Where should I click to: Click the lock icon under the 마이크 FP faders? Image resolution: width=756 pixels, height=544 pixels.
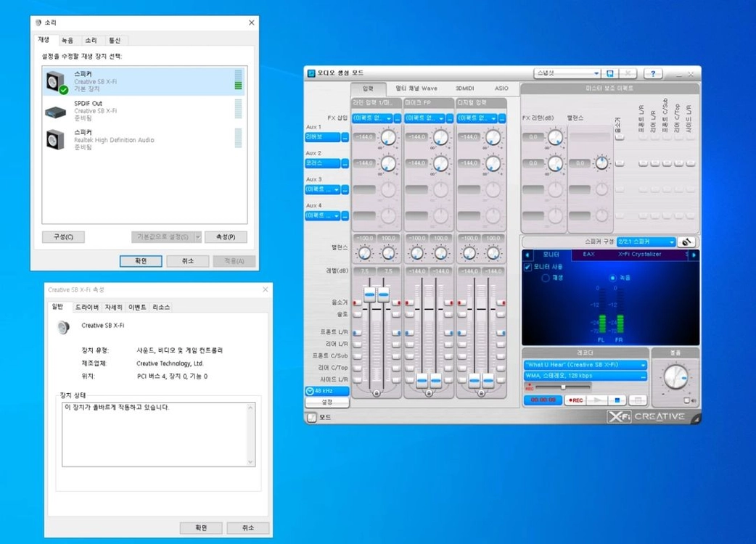429,393
